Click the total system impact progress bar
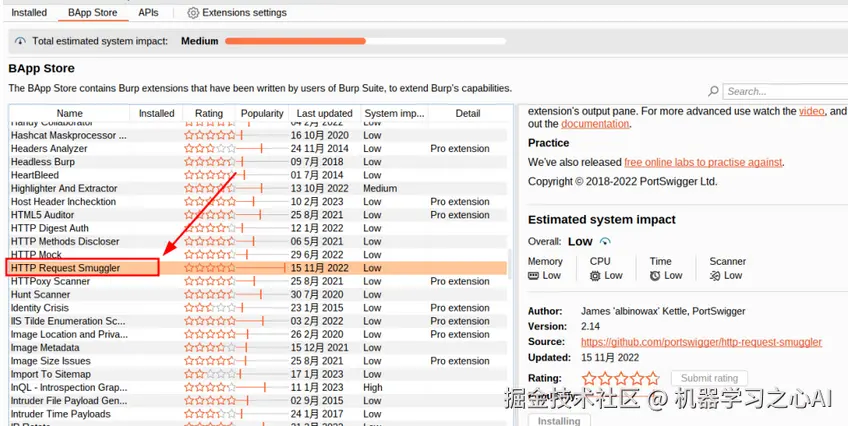The width and height of the screenshot is (848, 426). [x=366, y=41]
